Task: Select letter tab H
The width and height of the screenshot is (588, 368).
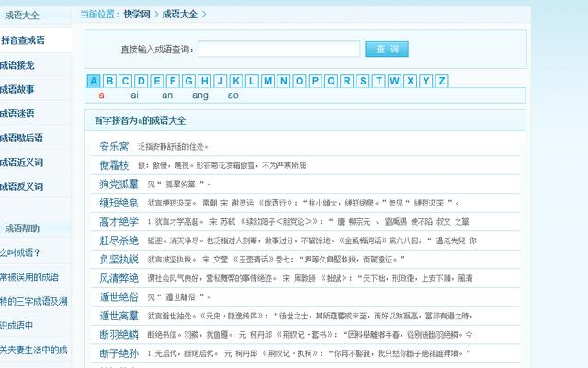Action: (204, 81)
